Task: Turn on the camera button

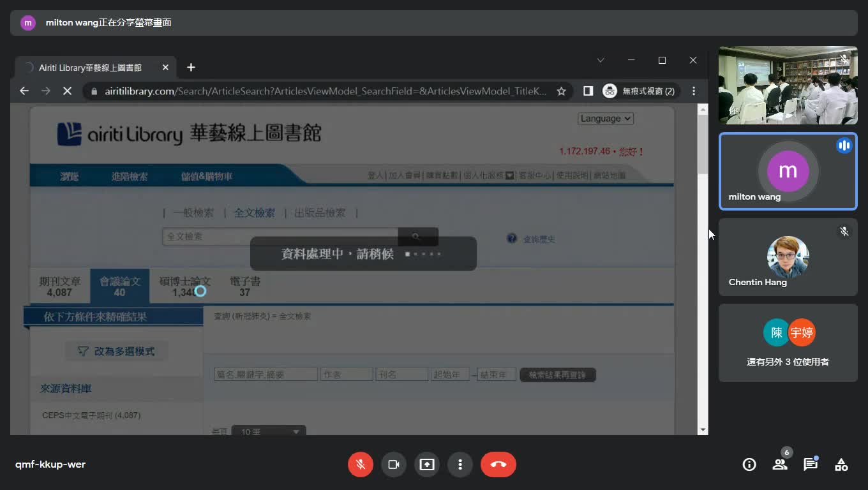Action: click(x=394, y=464)
